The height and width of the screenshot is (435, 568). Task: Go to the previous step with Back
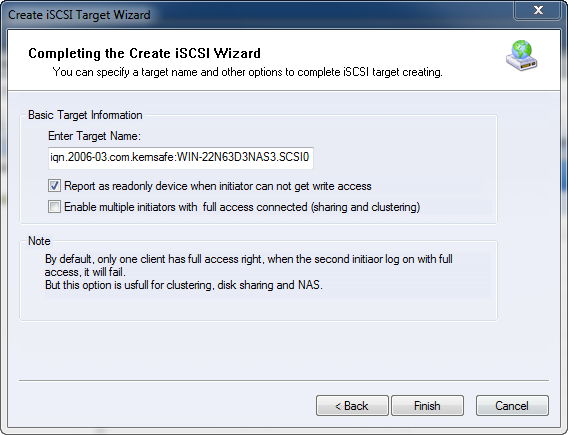click(x=352, y=406)
